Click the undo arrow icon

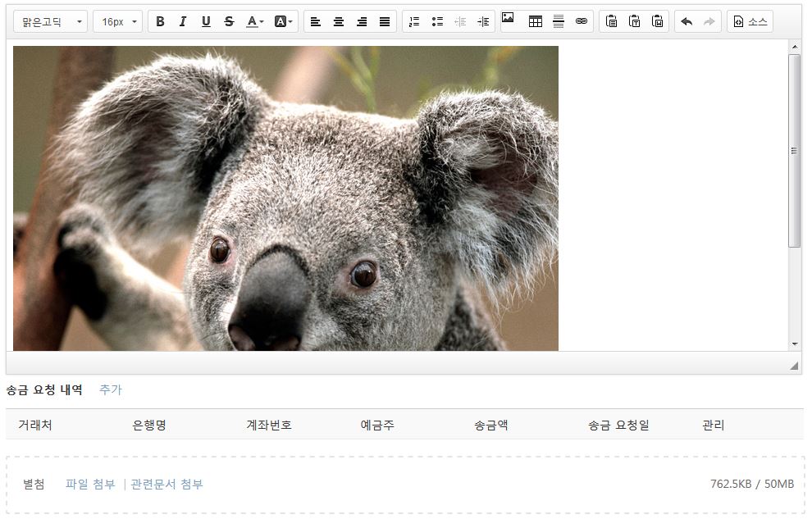[x=687, y=22]
